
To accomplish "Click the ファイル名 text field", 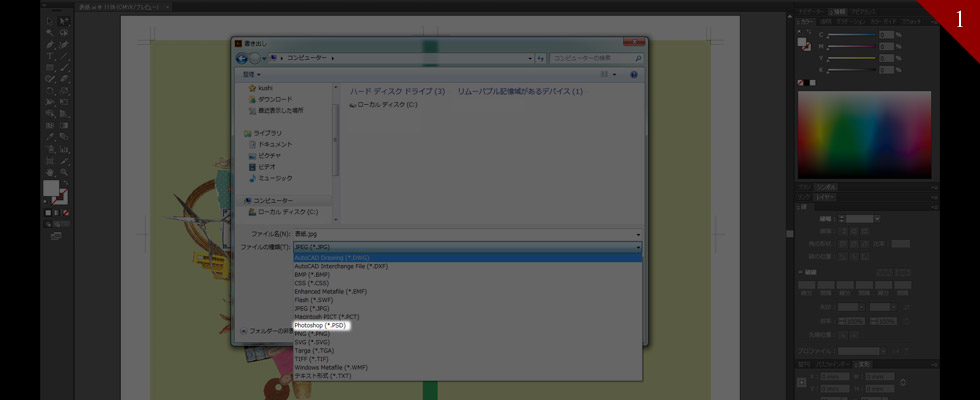I will point(468,234).
